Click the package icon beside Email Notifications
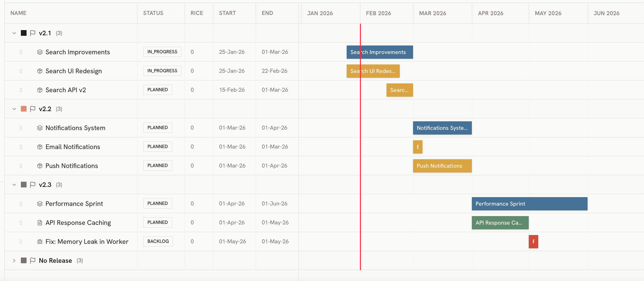 [x=40, y=147]
